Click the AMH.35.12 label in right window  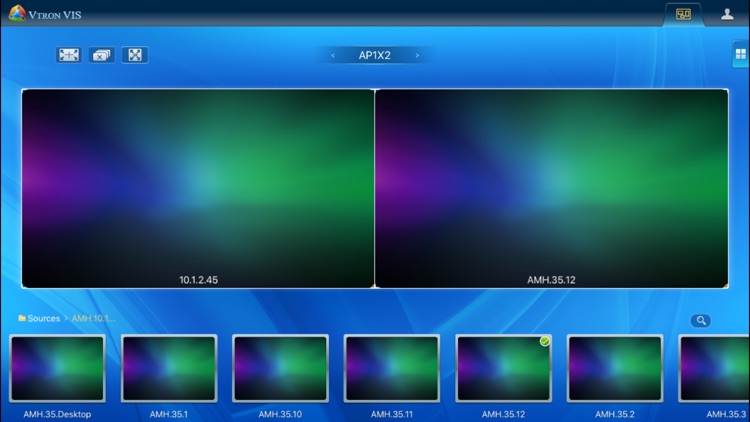tap(551, 280)
